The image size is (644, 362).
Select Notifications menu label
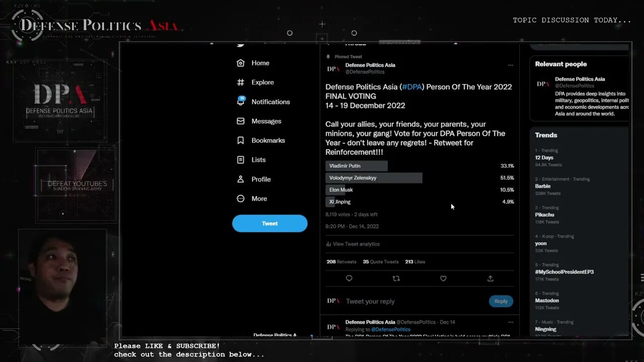coord(271,102)
